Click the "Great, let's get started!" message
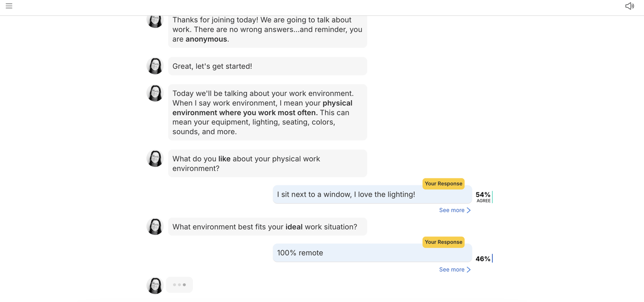This screenshot has height=302, width=644. pyautogui.click(x=267, y=66)
